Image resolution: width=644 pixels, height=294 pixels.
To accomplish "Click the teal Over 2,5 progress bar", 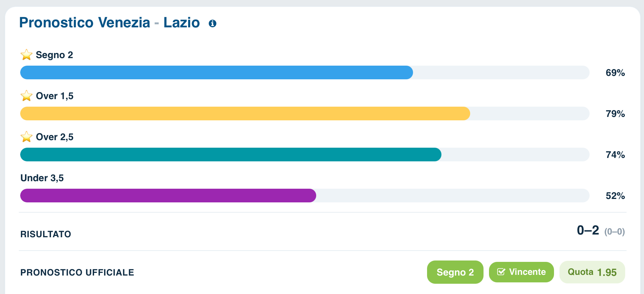I will click(x=305, y=155).
